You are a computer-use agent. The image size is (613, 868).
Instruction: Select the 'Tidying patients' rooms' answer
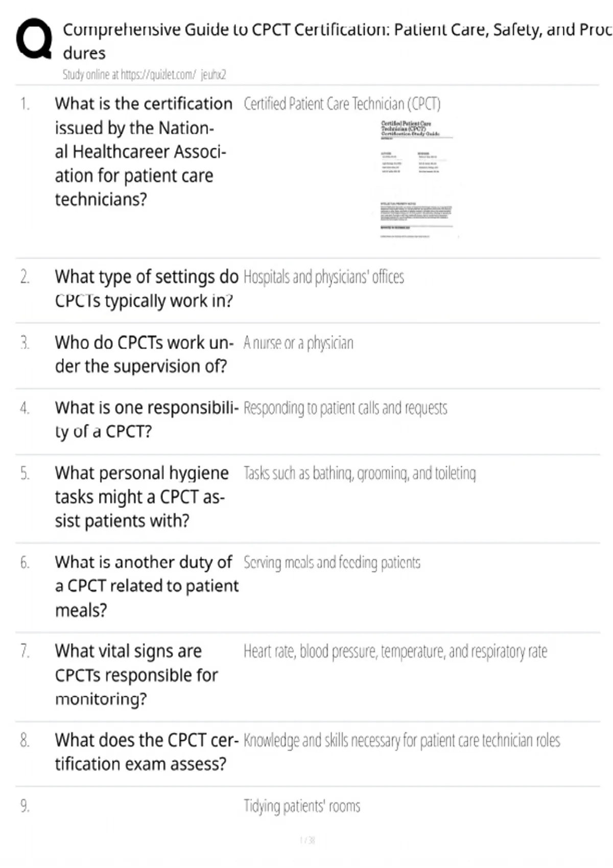[302, 806]
